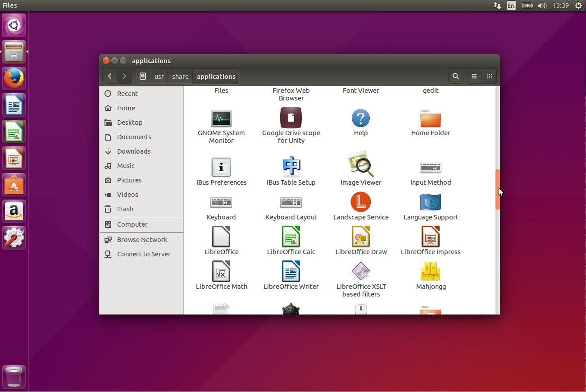This screenshot has width=586, height=392.
Task: Click the Language Support icon
Action: [x=431, y=202]
